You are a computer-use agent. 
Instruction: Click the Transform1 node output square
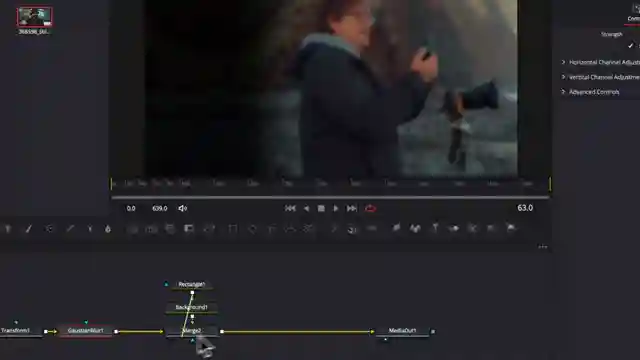coord(46,332)
